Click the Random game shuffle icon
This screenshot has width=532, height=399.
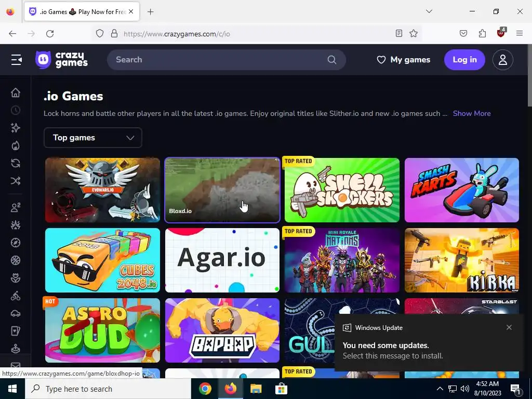(x=16, y=181)
